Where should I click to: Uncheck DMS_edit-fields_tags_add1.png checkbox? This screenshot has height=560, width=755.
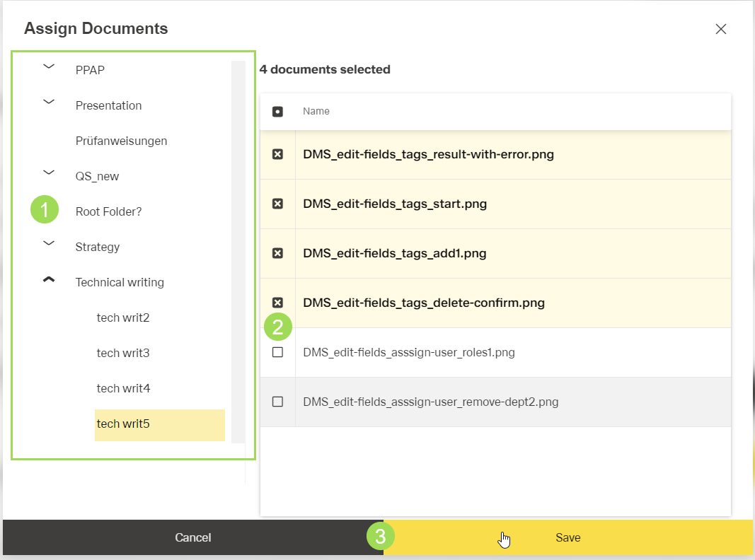point(277,253)
